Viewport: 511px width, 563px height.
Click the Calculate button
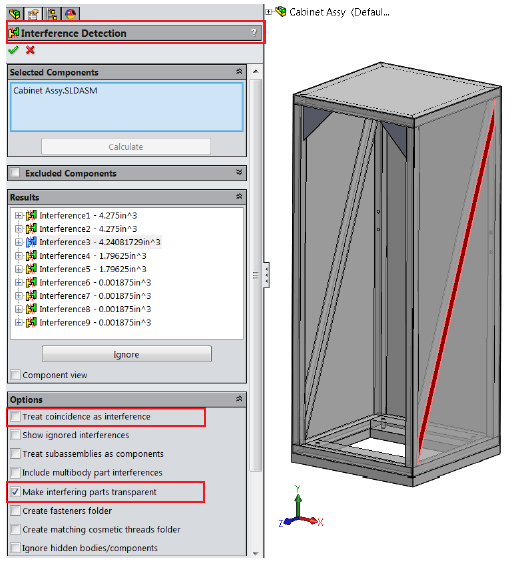[x=126, y=146]
